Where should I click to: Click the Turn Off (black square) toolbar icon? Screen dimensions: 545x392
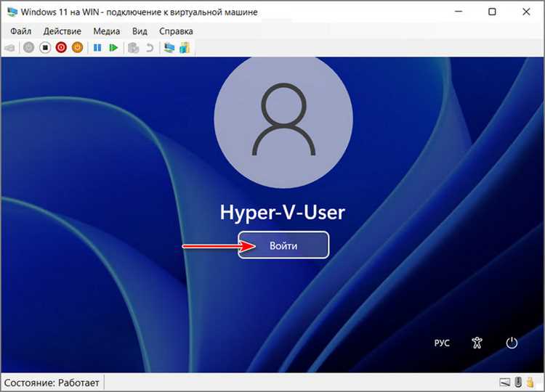pyautogui.click(x=45, y=48)
